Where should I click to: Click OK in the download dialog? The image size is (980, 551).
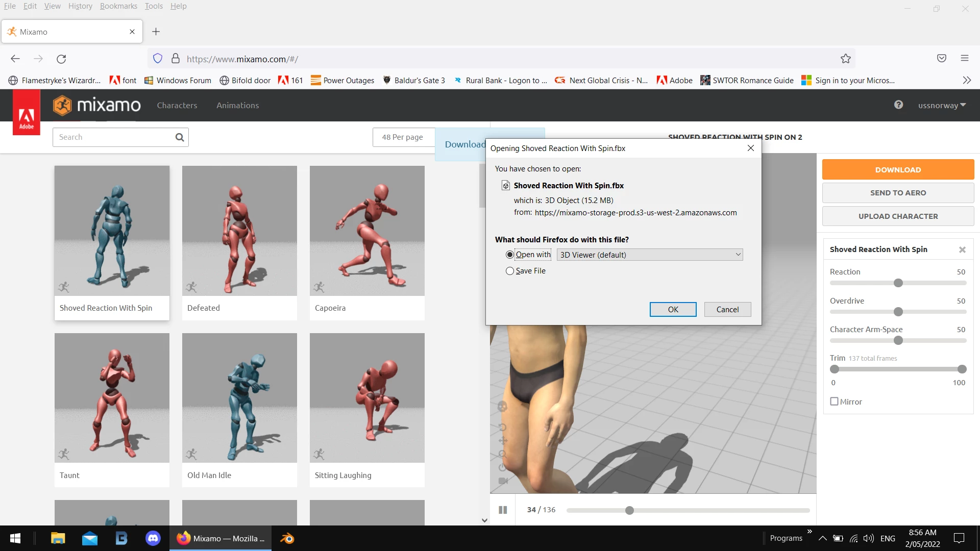(673, 309)
